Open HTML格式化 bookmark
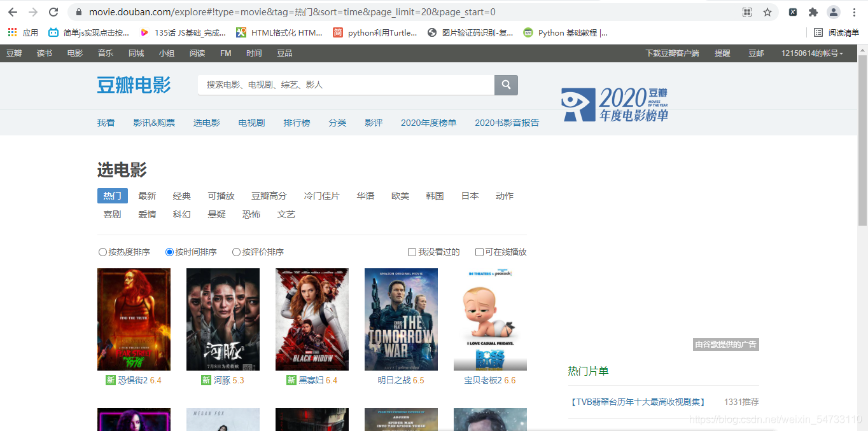The image size is (868, 431). [x=279, y=32]
